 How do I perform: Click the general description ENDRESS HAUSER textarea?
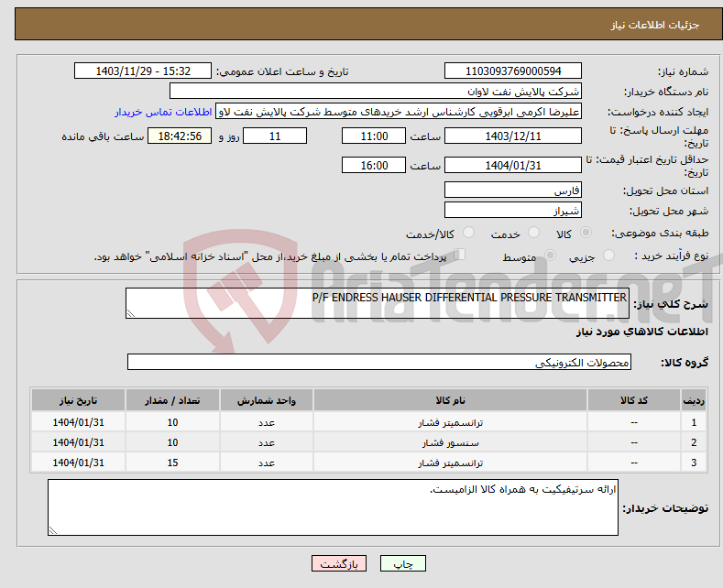click(378, 303)
